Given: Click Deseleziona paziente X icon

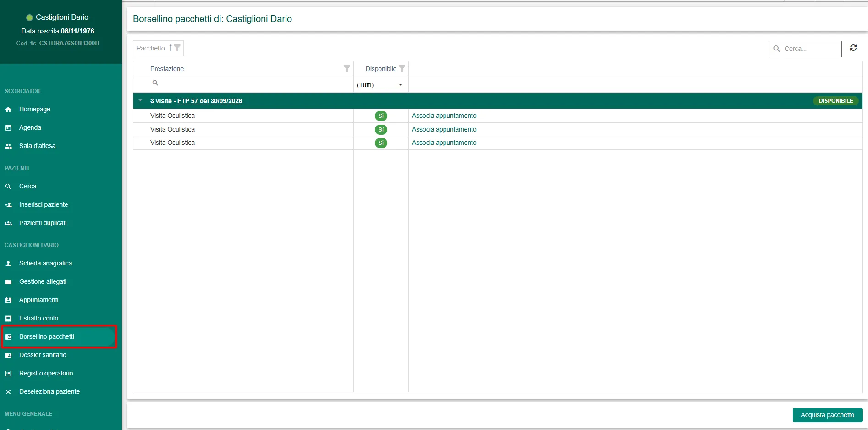Looking at the screenshot, I should point(8,392).
